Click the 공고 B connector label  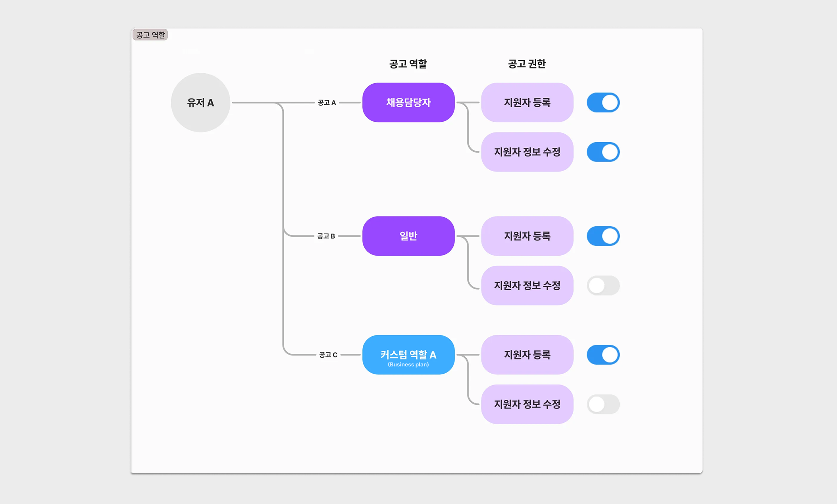(x=326, y=236)
